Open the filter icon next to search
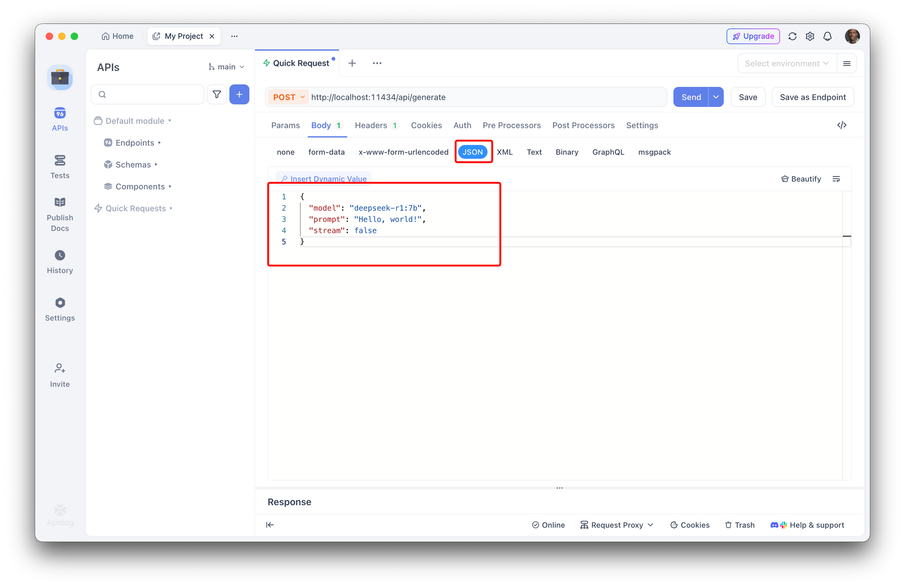The width and height of the screenshot is (905, 588). [217, 94]
